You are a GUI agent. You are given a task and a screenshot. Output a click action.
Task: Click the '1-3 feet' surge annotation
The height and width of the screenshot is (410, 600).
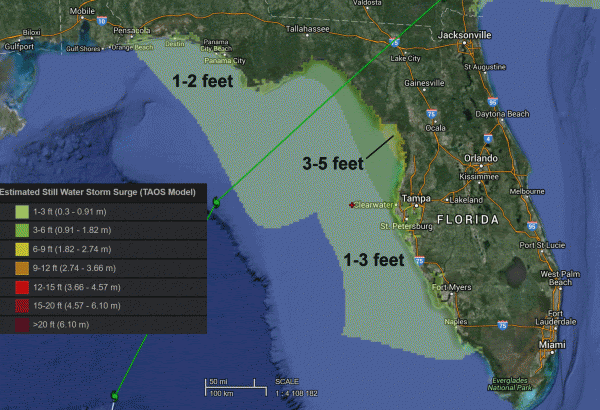[x=374, y=260]
